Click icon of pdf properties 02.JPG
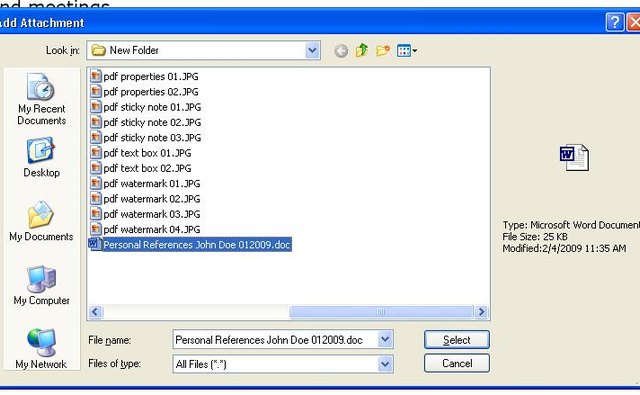 [x=96, y=91]
